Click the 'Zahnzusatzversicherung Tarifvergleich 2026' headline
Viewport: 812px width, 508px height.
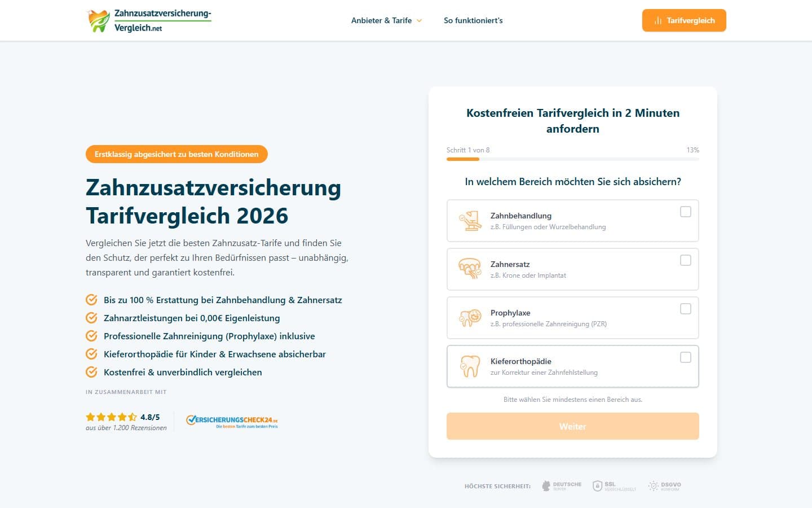pos(213,202)
